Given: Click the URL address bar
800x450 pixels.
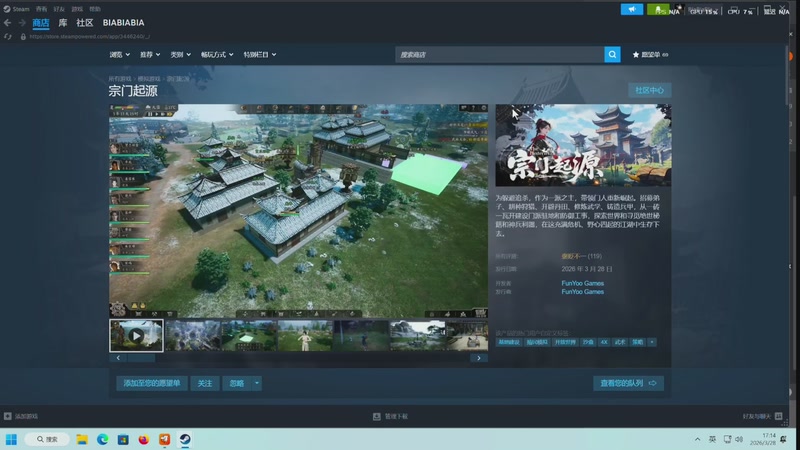Looking at the screenshot, I should click(x=90, y=37).
